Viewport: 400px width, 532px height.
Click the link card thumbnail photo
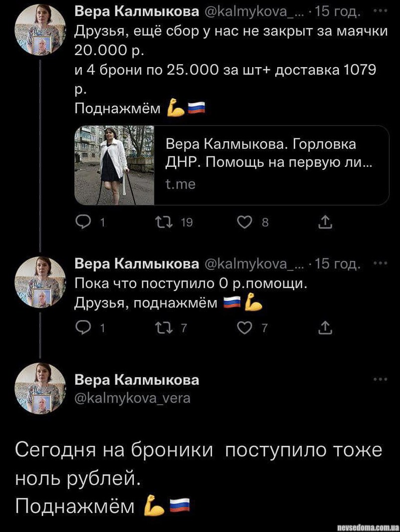(x=114, y=165)
